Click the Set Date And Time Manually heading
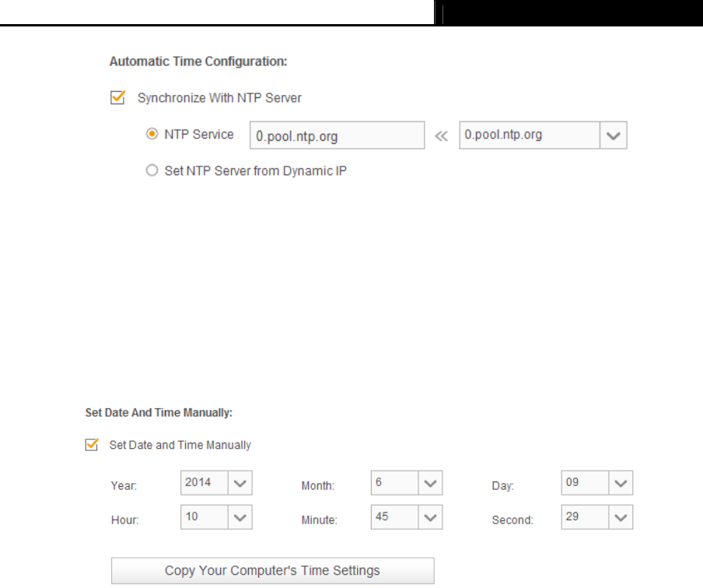This screenshot has height=588, width=703. pos(159,413)
